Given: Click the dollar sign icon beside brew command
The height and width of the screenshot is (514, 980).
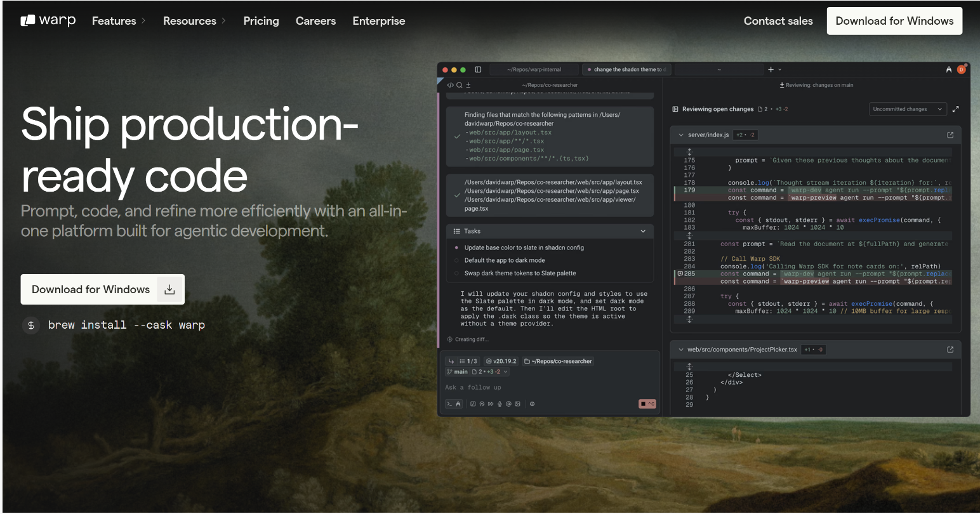Looking at the screenshot, I should (30, 325).
